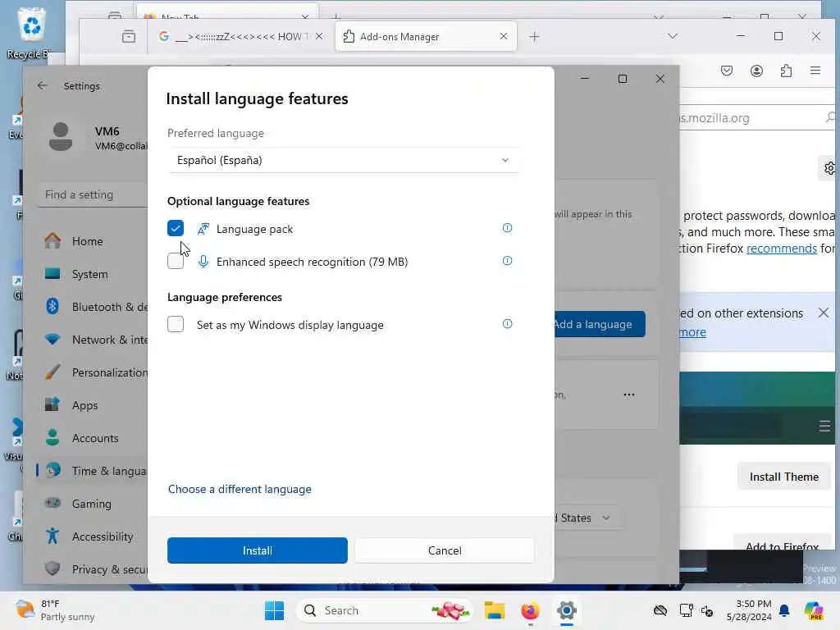This screenshot has width=840, height=630.
Task: Enable Enhanced speech recognition checkbox
Action: click(176, 261)
